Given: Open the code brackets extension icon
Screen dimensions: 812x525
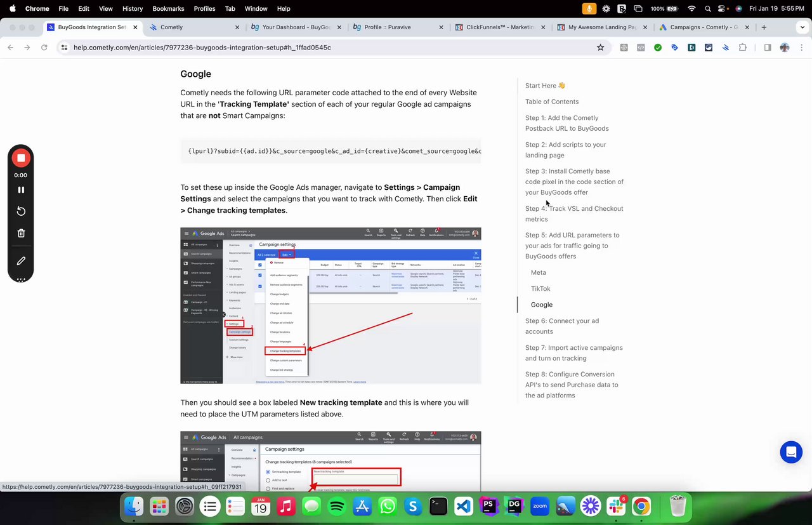Looking at the screenshot, I should (x=641, y=48).
